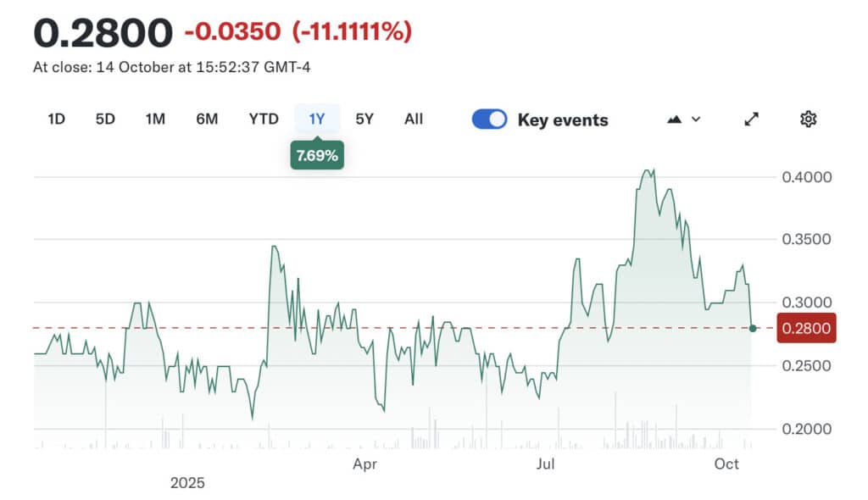Open the chart type dropdown chevron
The image size is (868, 500).
696,119
